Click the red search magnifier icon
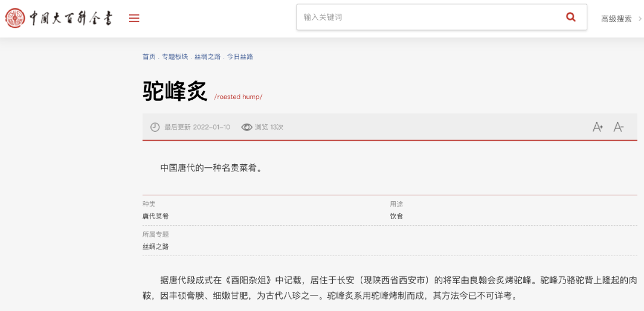Viewport: 644px width, 311px height. [571, 17]
